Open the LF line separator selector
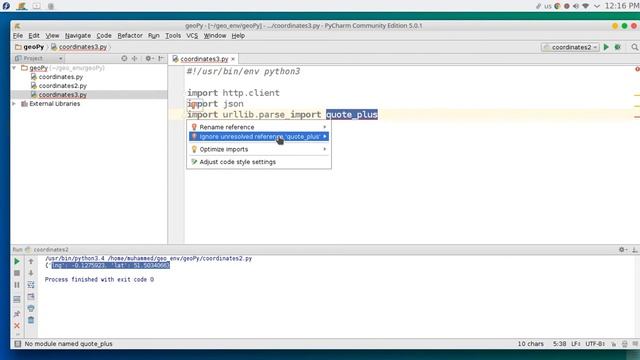Viewport: 640px width, 360px height. click(576, 344)
